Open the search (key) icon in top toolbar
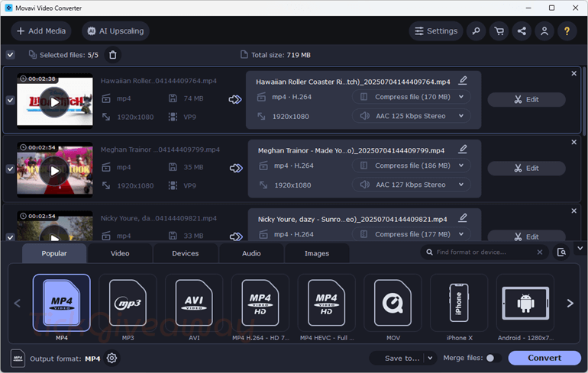The height and width of the screenshot is (373, 588). click(x=477, y=31)
